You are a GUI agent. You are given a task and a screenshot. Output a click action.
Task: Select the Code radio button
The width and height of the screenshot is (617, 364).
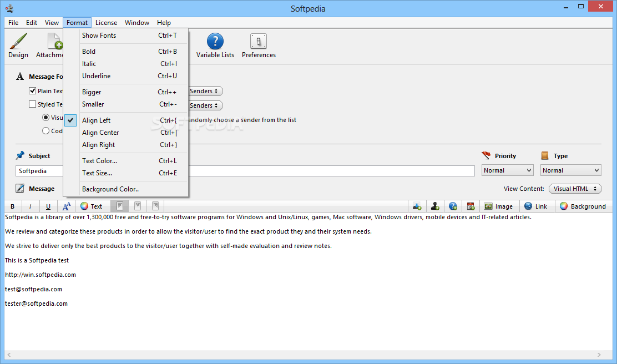45,130
